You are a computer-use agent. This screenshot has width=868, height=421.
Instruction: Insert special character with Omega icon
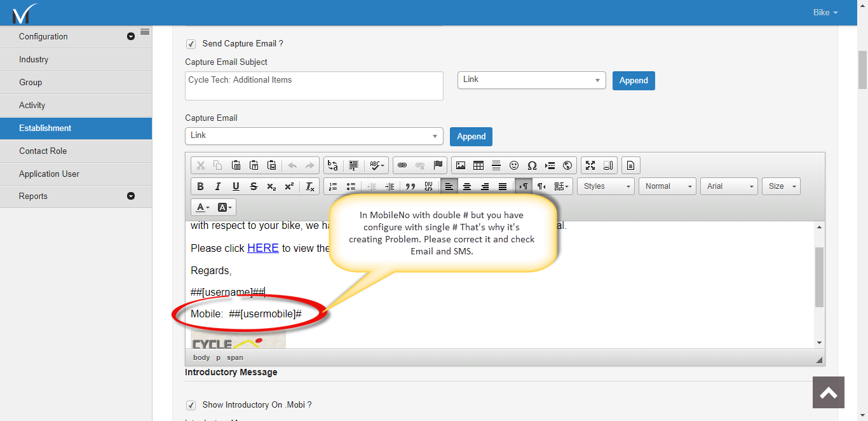click(x=532, y=165)
